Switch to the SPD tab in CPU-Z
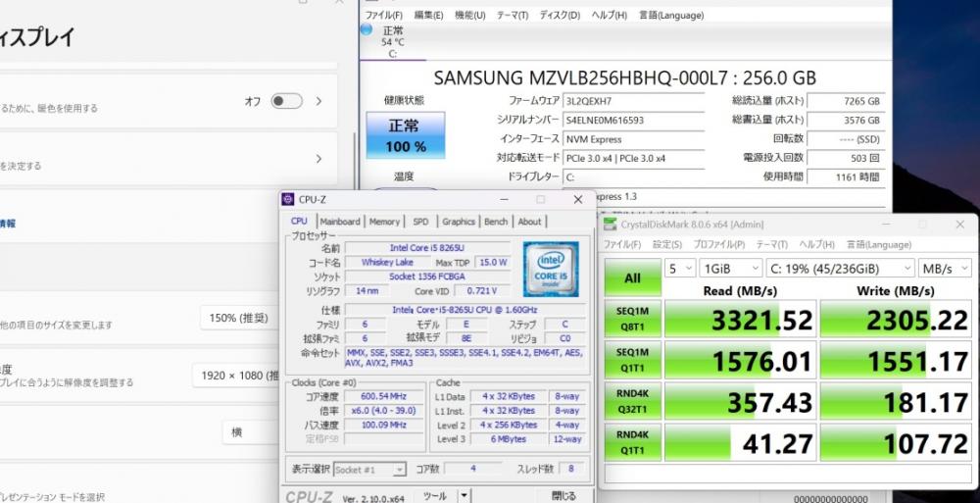 421,222
